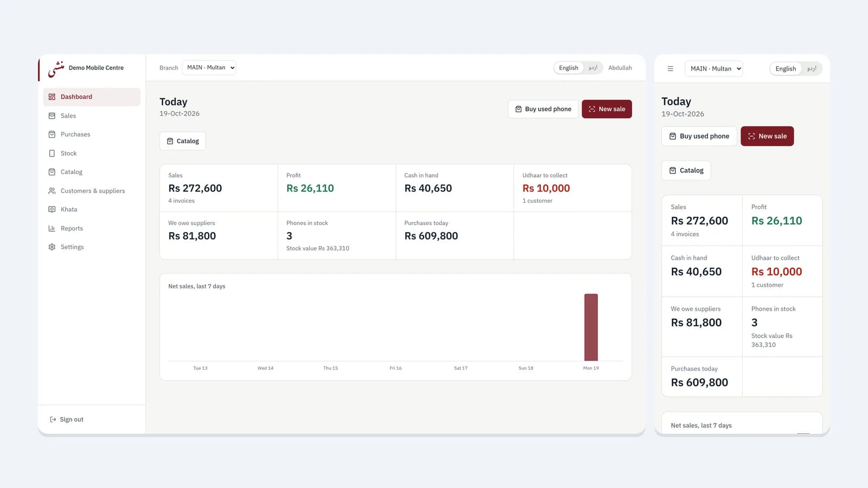Click Stock value Rs 363,310 text in desktop view
The width and height of the screenshot is (868, 488).
click(318, 248)
